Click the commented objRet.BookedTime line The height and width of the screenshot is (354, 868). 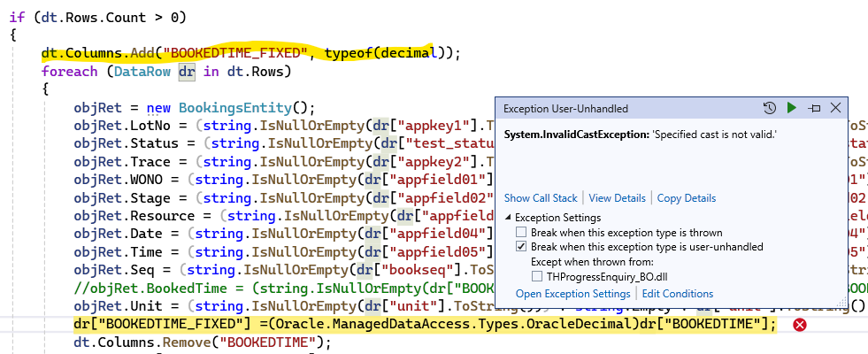coord(284,289)
